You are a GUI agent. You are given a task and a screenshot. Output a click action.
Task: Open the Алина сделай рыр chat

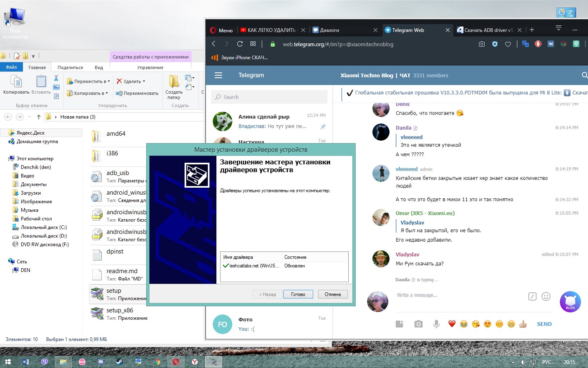[x=269, y=121]
